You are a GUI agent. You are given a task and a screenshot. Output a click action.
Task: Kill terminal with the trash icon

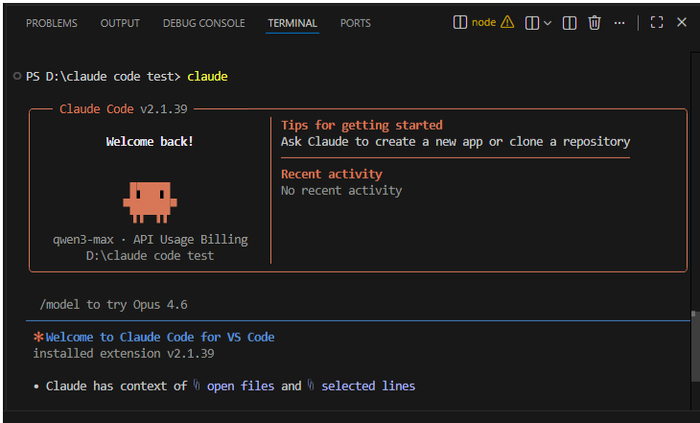pos(594,22)
